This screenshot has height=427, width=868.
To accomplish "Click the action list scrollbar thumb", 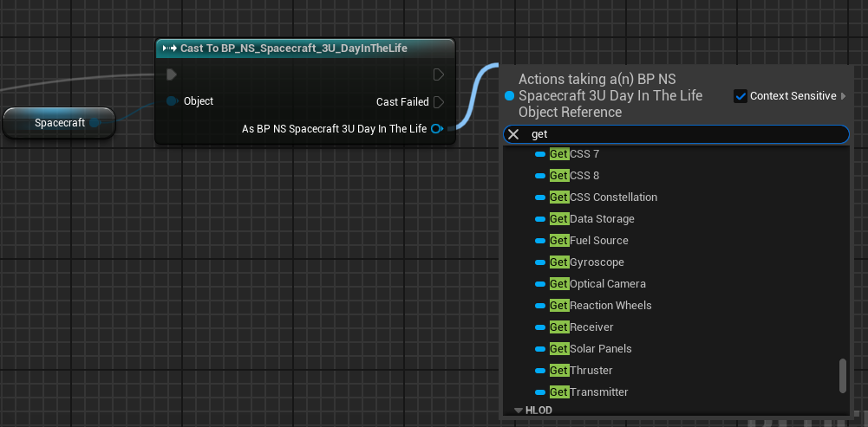I will click(842, 376).
